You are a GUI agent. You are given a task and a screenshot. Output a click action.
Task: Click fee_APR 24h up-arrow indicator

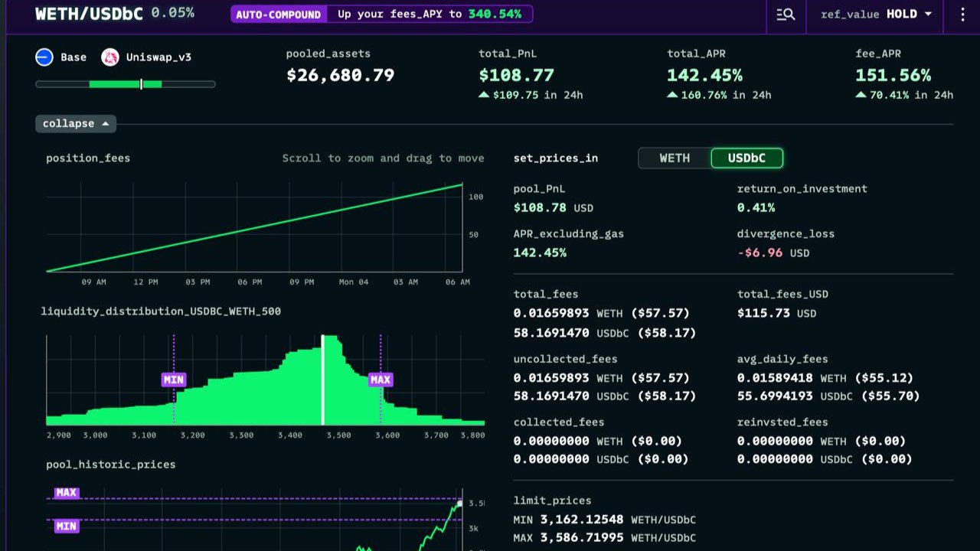coord(861,95)
